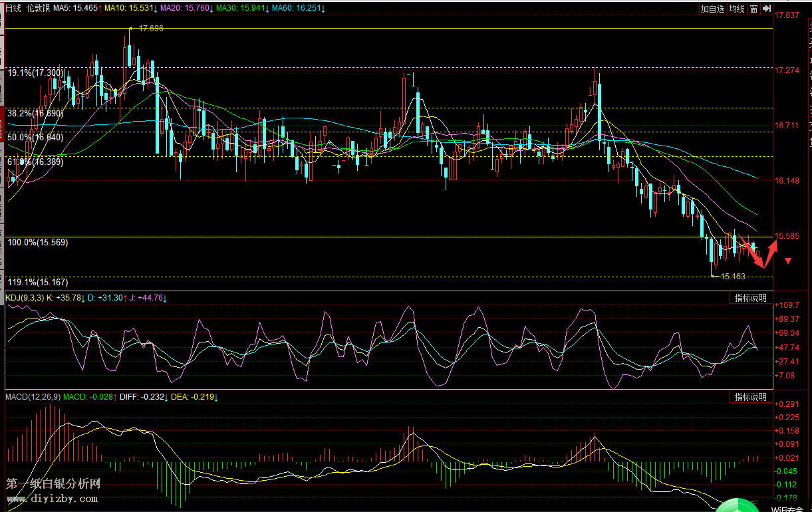This screenshot has height=512, width=812.
Task: Select the 61.8%(16.389) Fibonacci level label
Action: tap(35, 162)
